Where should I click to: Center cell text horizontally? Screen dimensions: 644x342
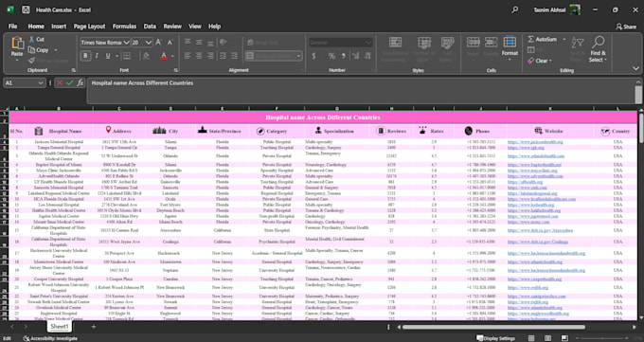[x=199, y=56]
